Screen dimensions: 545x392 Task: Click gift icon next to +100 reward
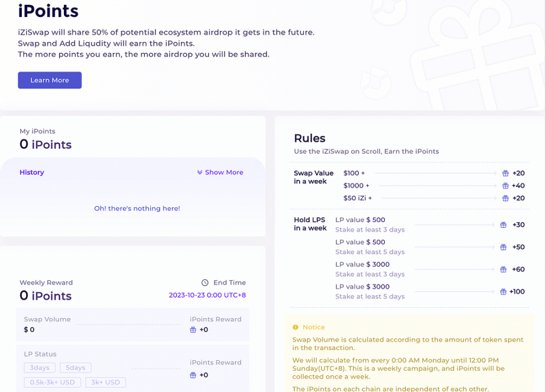[x=504, y=292]
